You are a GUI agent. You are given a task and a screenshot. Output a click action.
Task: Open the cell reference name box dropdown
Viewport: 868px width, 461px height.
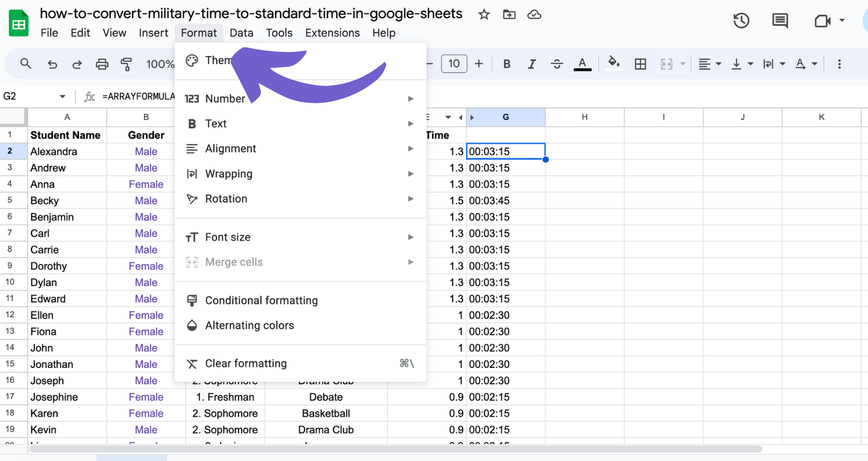click(62, 96)
